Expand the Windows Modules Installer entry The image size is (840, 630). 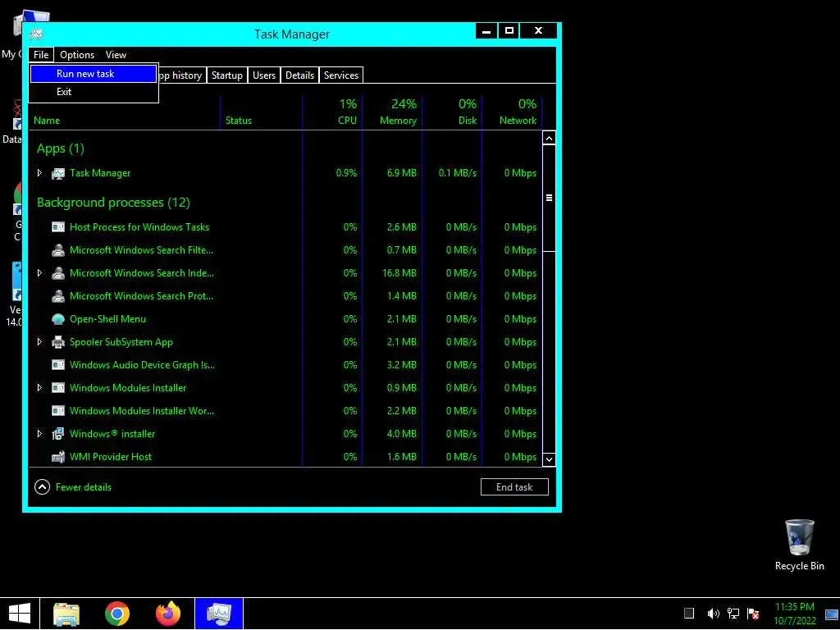pyautogui.click(x=39, y=388)
